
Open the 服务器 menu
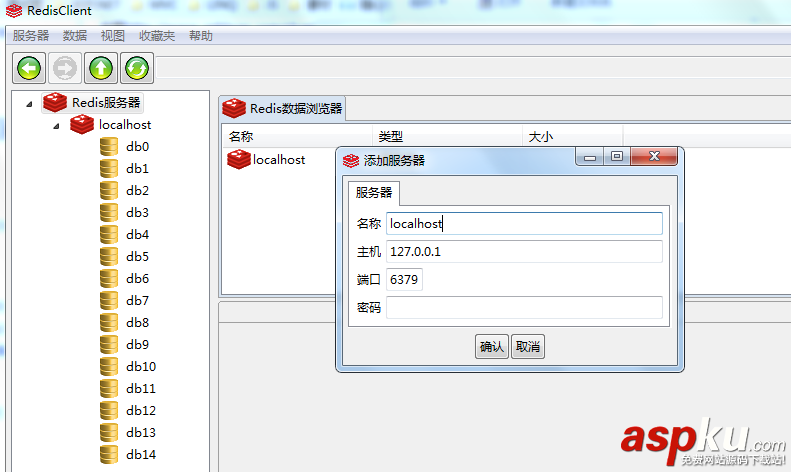[x=31, y=36]
